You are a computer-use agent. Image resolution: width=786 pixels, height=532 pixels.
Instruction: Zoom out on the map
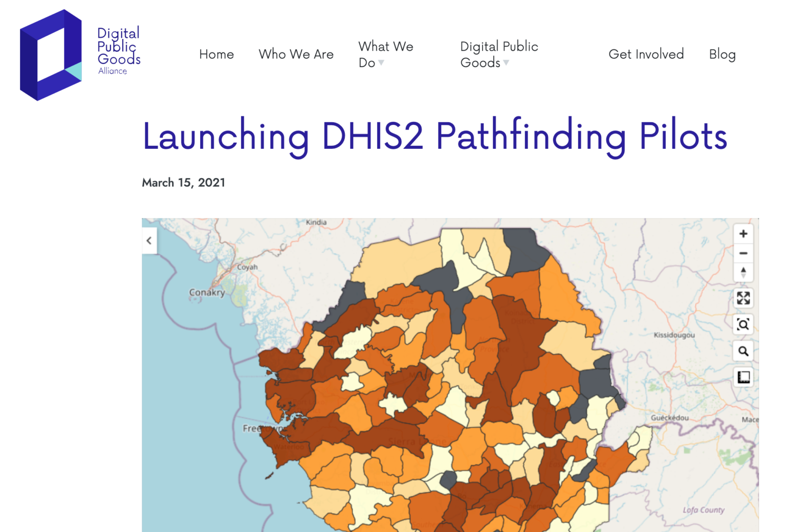point(744,253)
